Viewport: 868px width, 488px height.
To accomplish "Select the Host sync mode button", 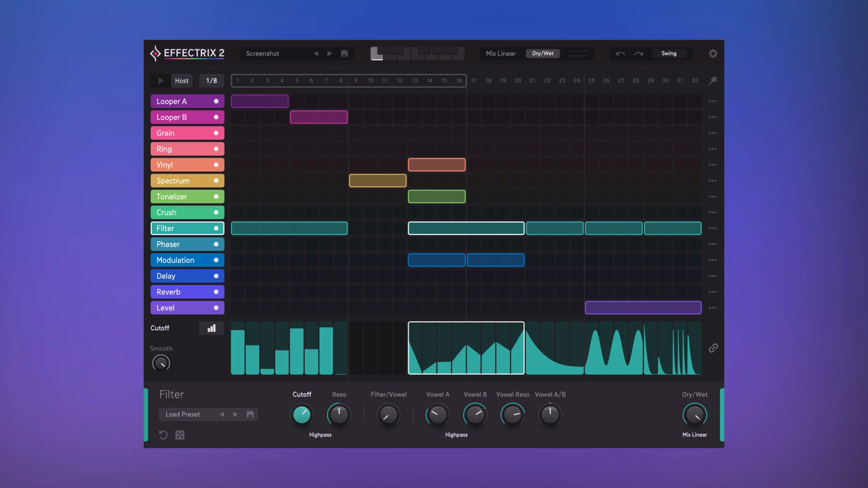I will 181,80.
